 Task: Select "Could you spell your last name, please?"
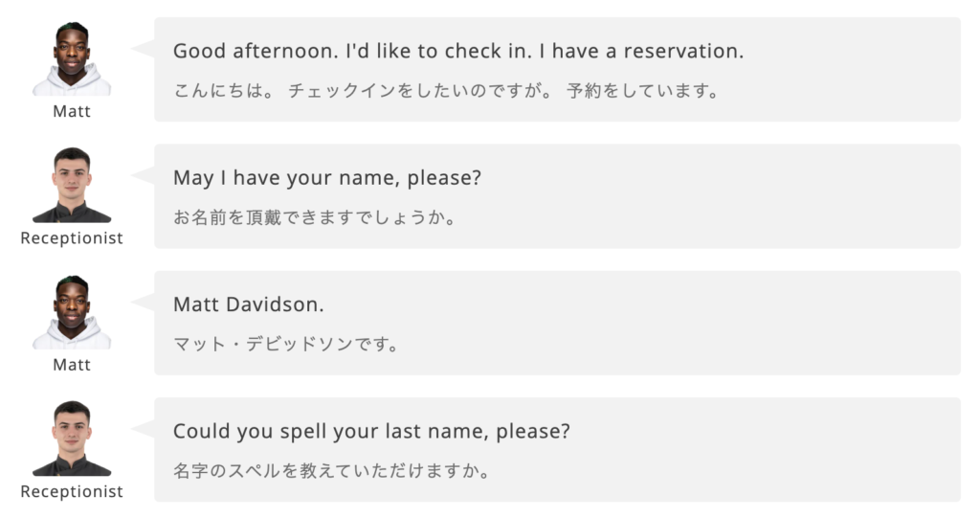(x=371, y=432)
